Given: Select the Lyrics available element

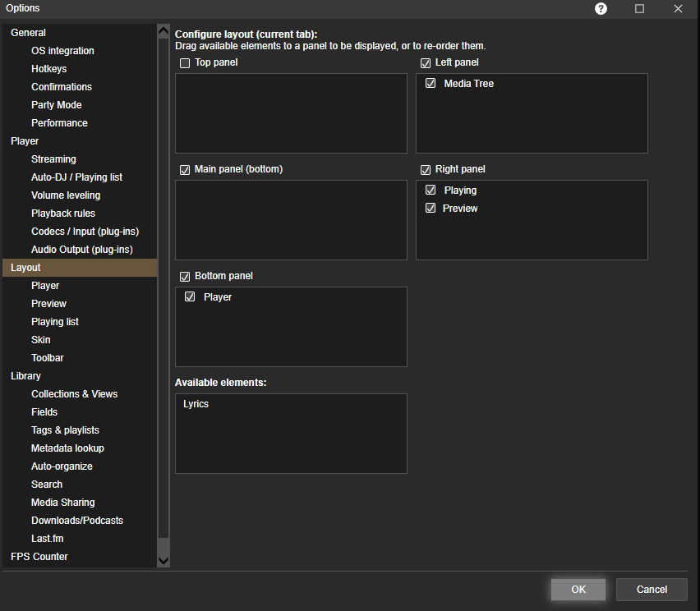Looking at the screenshot, I should click(196, 404).
